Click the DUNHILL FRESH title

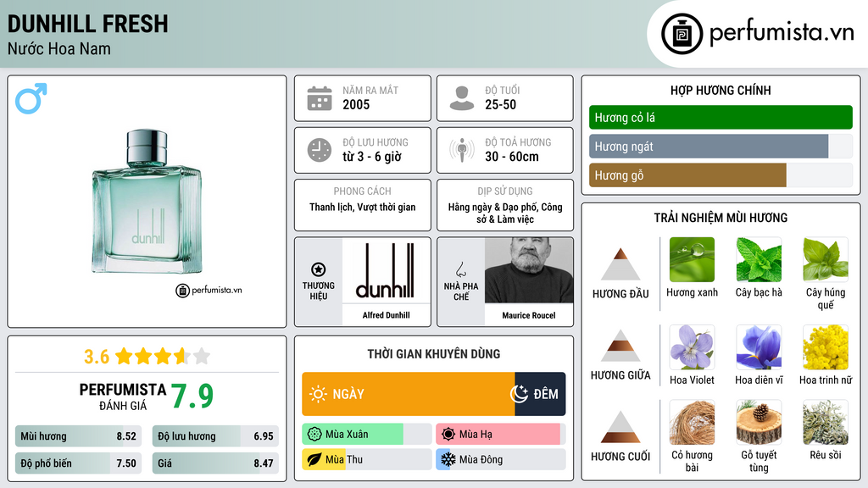coord(87,24)
